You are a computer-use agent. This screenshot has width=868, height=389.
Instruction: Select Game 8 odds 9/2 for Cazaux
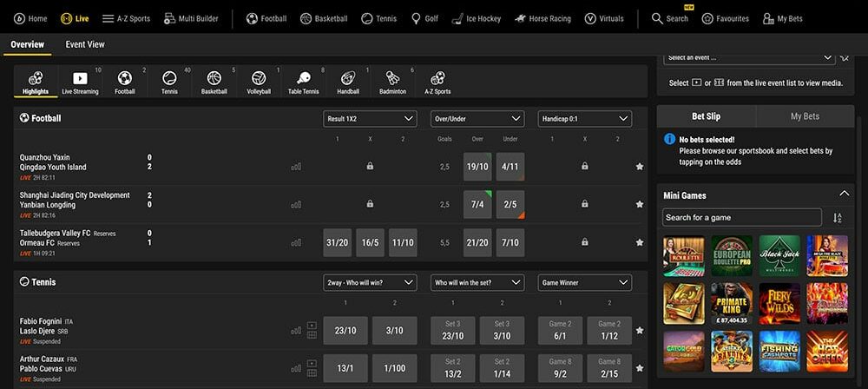(x=560, y=368)
